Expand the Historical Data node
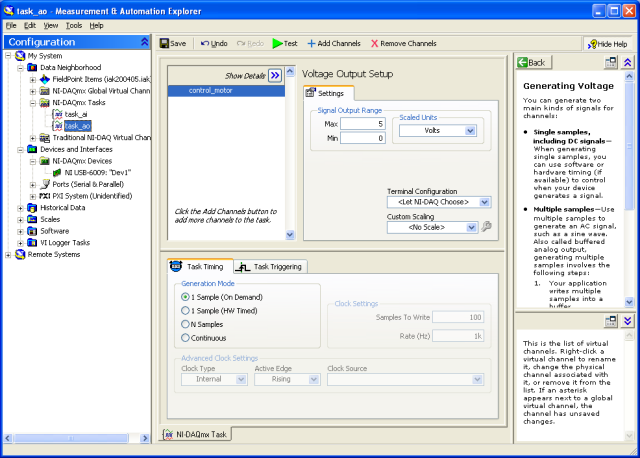 pyautogui.click(x=20, y=208)
